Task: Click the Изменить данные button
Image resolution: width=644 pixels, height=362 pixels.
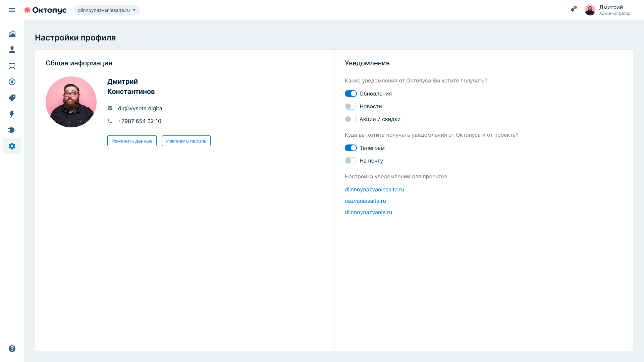Action: click(x=132, y=141)
